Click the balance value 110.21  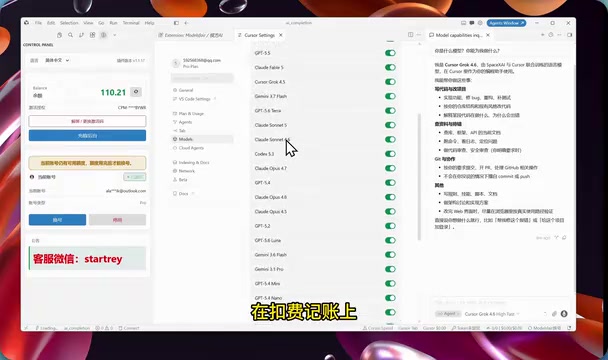113,92
